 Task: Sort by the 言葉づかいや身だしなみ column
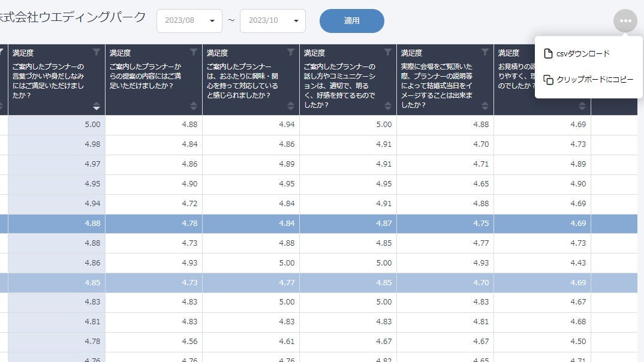[x=97, y=106]
